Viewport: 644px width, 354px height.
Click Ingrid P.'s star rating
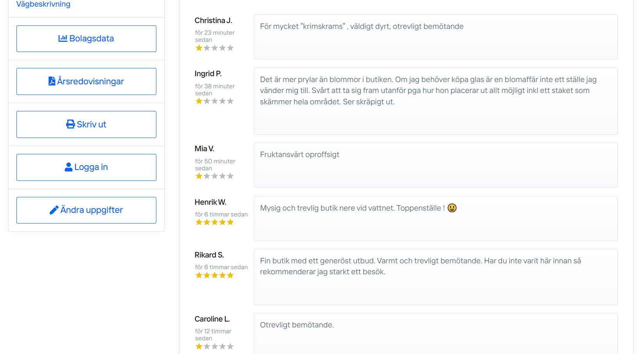(214, 101)
